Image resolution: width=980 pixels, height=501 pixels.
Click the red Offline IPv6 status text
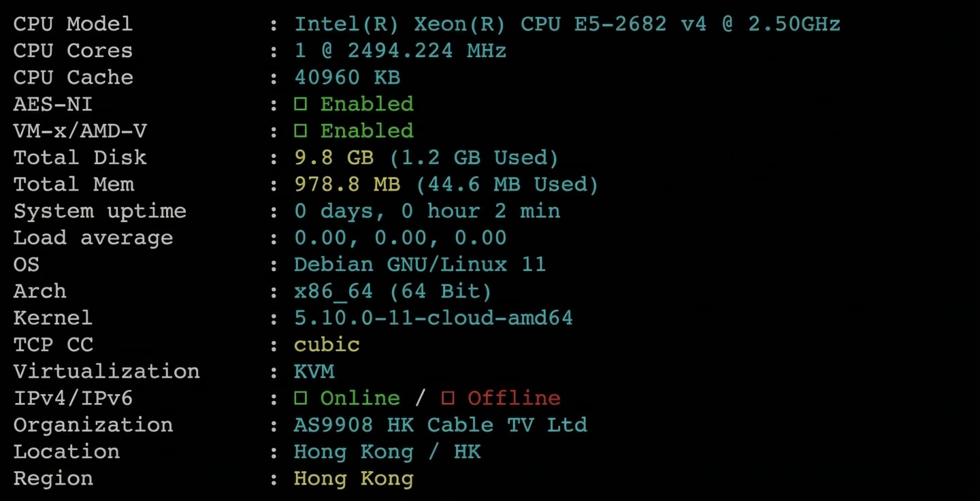pyautogui.click(x=514, y=398)
